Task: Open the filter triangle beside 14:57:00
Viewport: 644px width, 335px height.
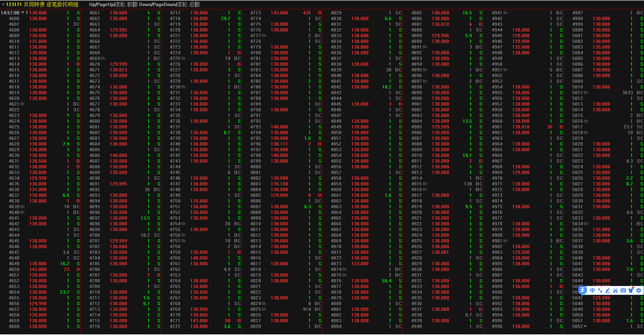Action: (22, 13)
